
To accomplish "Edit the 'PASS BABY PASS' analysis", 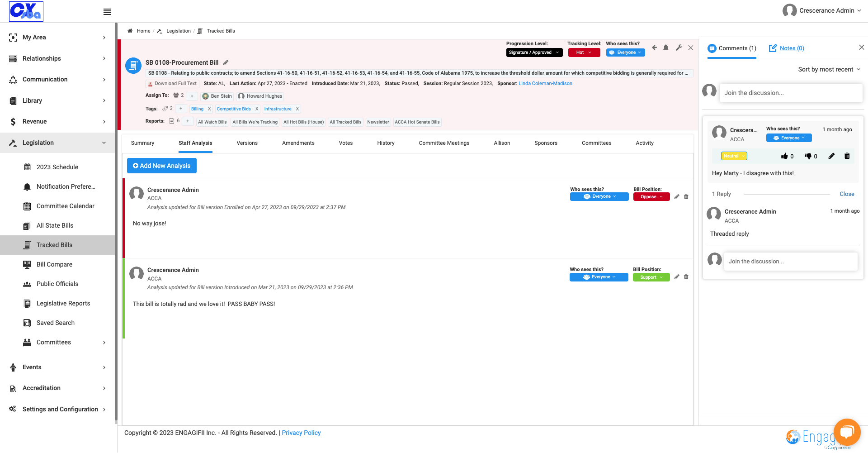I will pyautogui.click(x=677, y=277).
